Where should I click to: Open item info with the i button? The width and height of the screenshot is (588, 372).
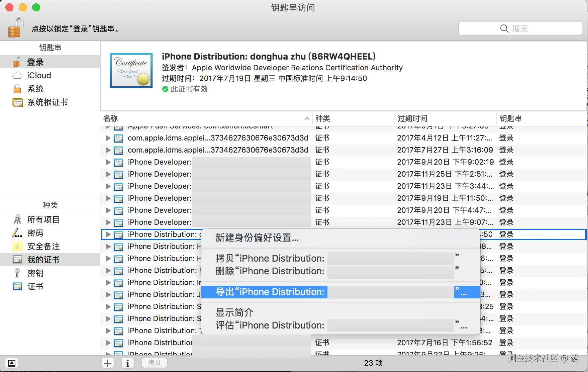pyautogui.click(x=127, y=363)
